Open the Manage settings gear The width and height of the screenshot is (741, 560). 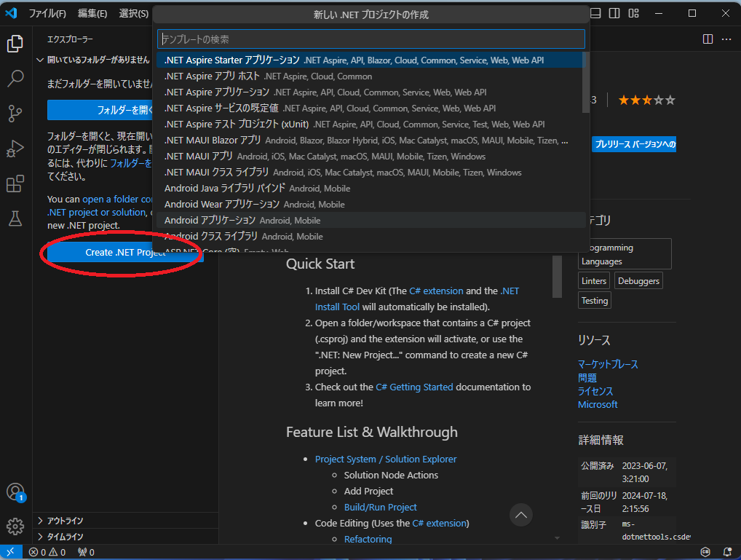[x=15, y=526]
